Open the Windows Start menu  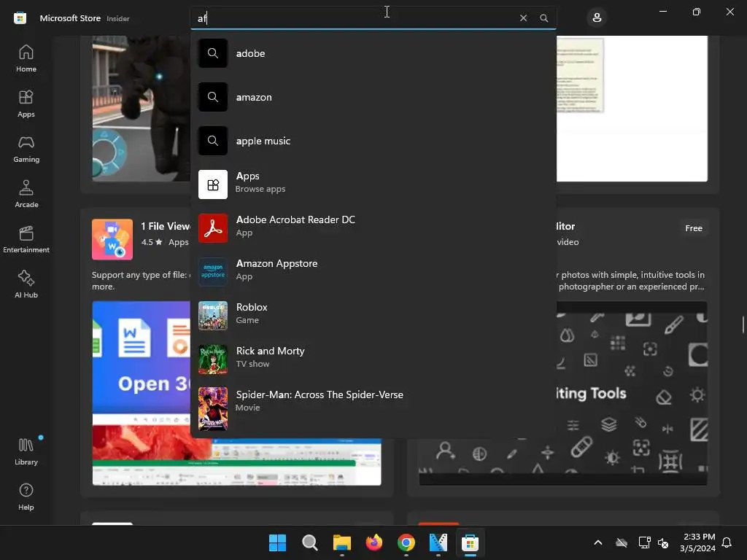[x=277, y=542]
